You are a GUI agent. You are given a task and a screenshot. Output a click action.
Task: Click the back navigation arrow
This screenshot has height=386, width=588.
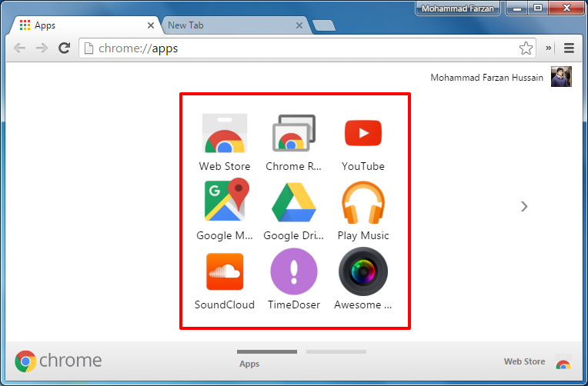(19, 48)
